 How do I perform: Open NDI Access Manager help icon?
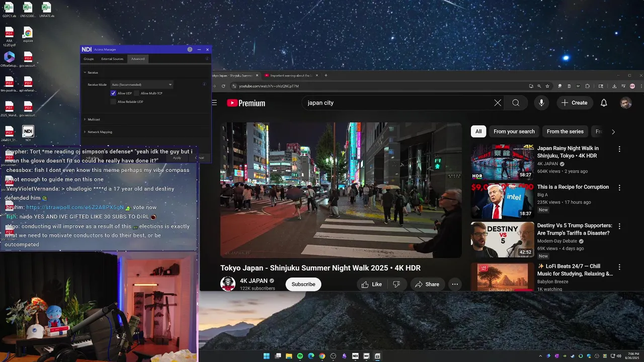pos(190,49)
